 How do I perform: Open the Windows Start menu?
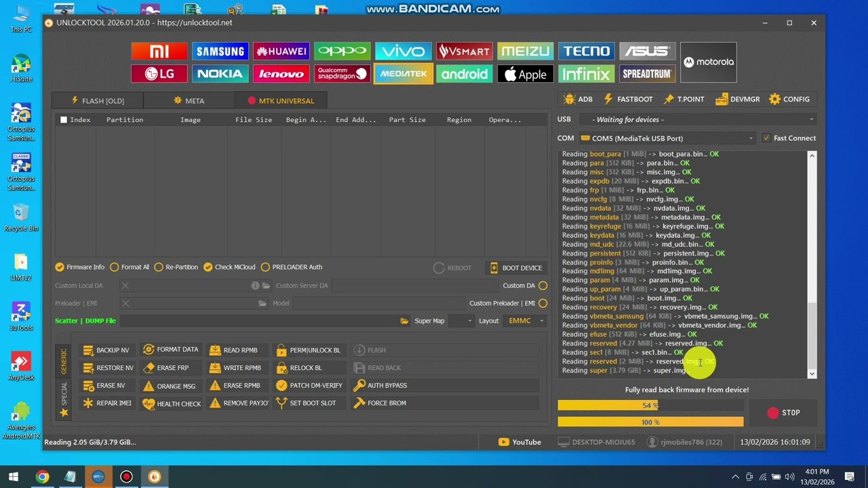[x=13, y=476]
